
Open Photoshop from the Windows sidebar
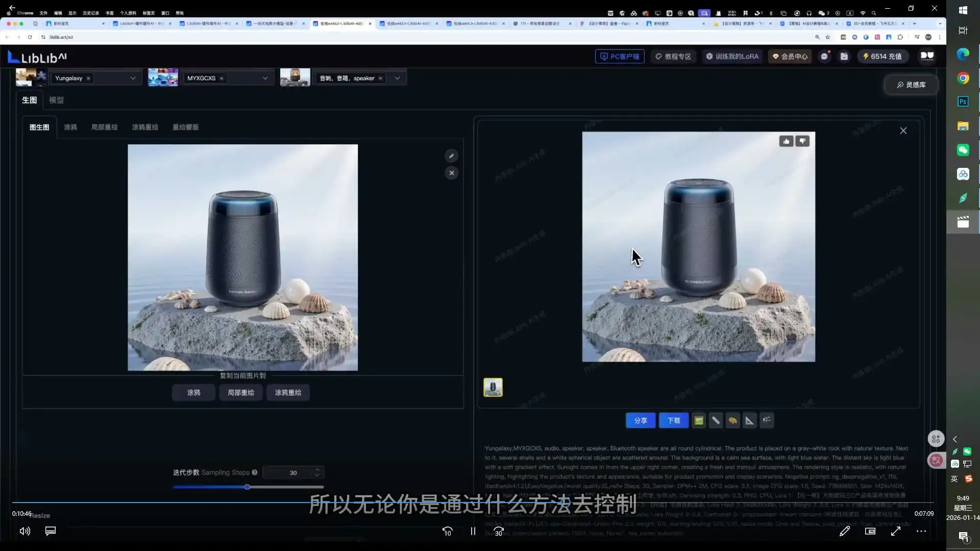(x=963, y=102)
